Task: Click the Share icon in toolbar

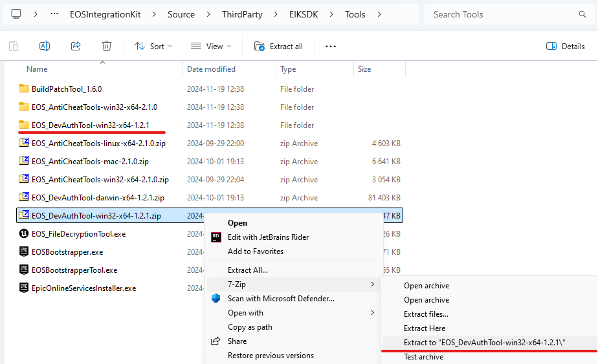Action: pos(76,46)
